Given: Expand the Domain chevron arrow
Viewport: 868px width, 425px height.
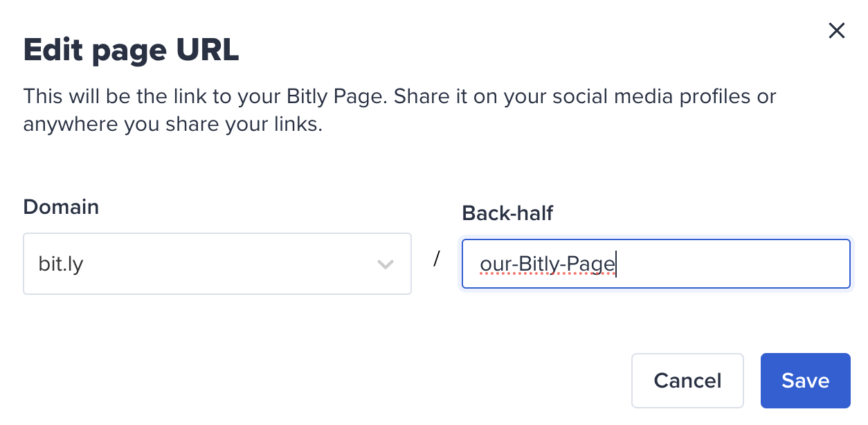Looking at the screenshot, I should tap(385, 264).
